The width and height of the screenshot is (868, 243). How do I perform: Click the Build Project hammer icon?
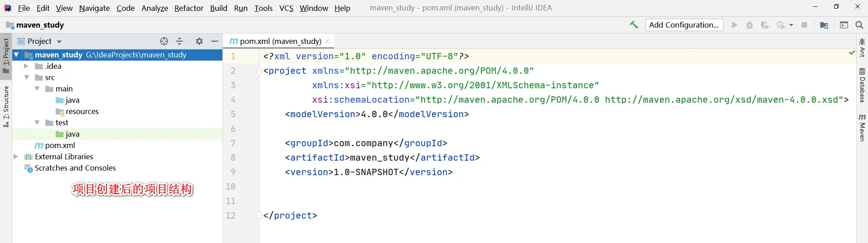(634, 25)
